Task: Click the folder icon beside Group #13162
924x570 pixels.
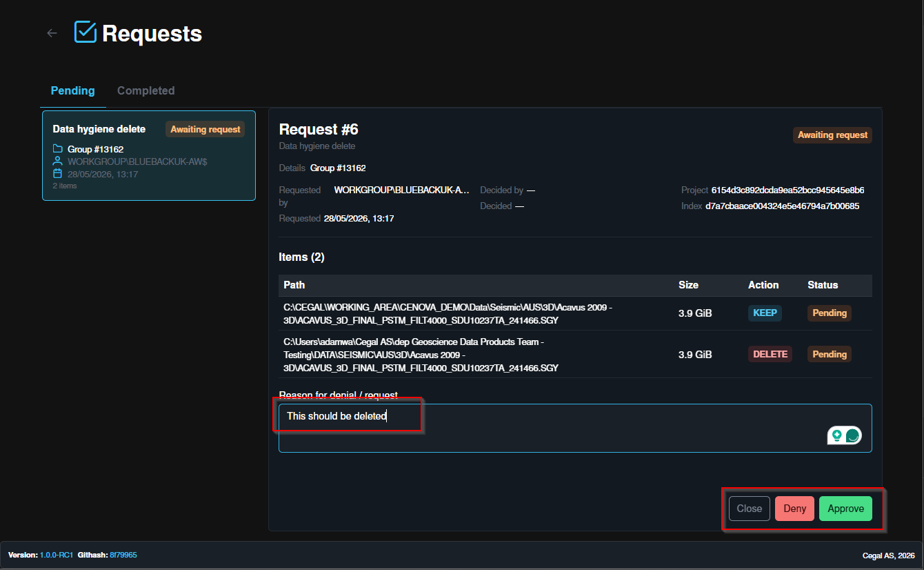Action: point(58,149)
